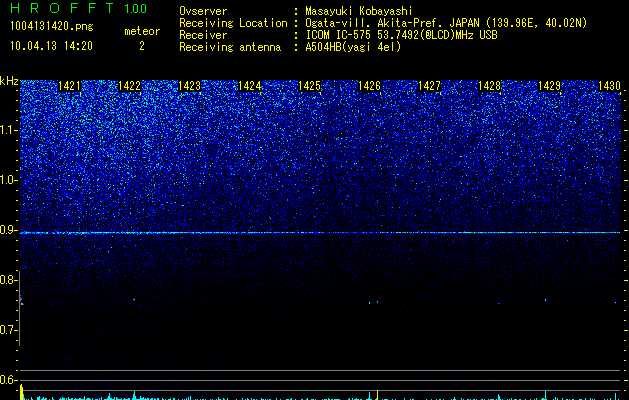629x400 pixels.
Task: Click the 1422 time marker
Action: [130, 86]
